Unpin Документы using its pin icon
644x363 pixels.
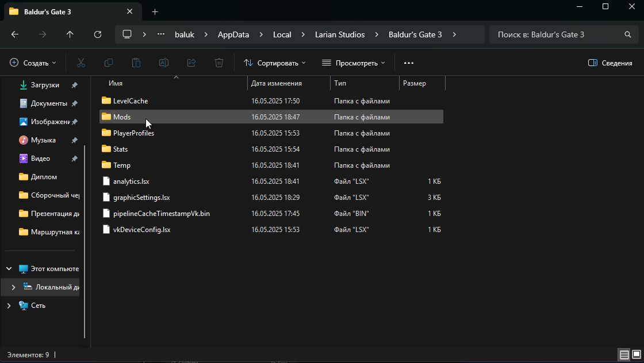click(x=74, y=103)
